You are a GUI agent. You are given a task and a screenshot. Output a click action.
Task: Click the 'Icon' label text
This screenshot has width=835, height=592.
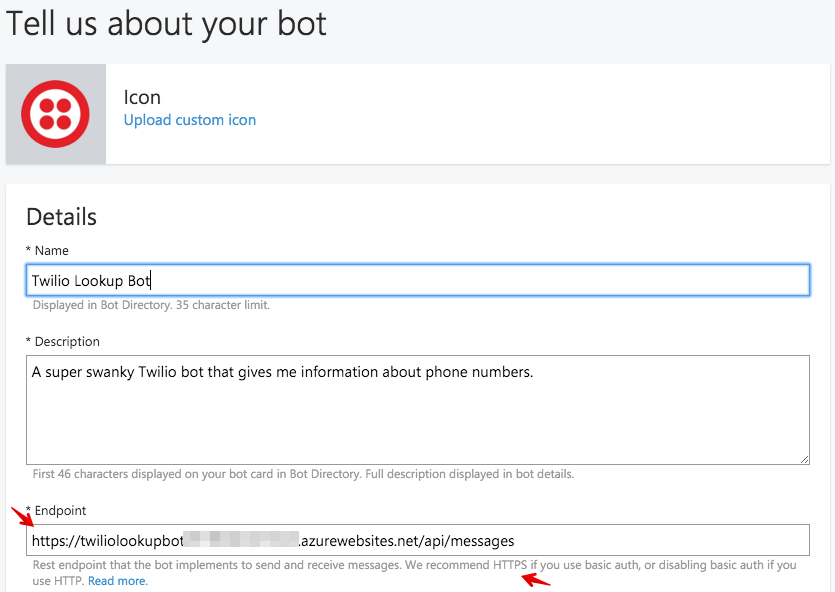coord(142,97)
